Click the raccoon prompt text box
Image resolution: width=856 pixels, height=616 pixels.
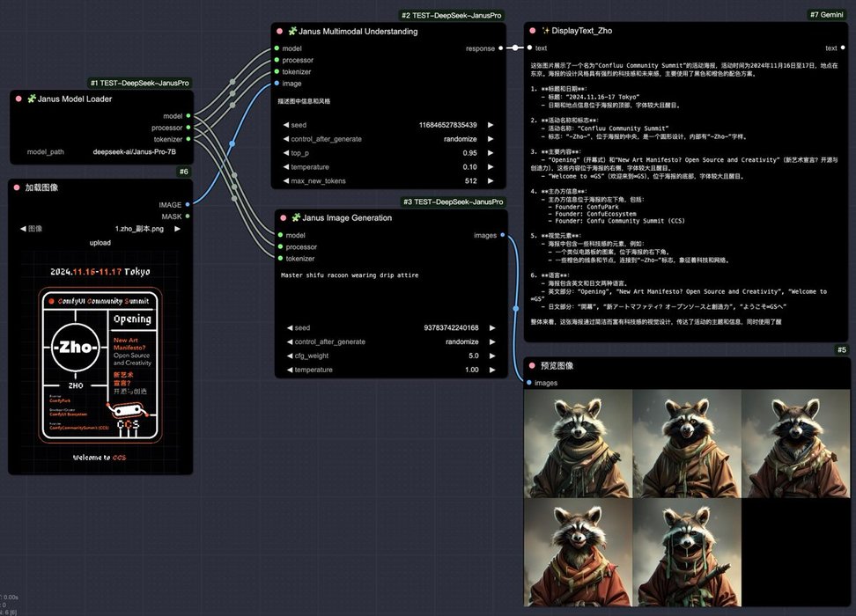[389, 290]
